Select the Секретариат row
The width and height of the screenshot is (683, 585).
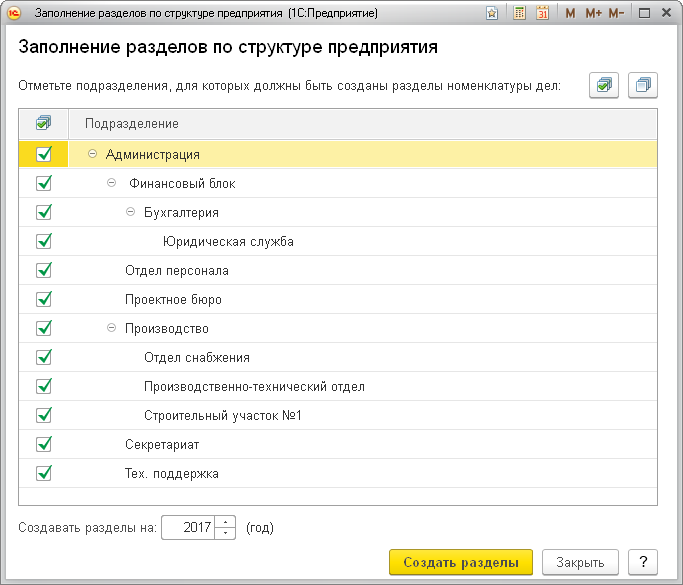(338, 445)
